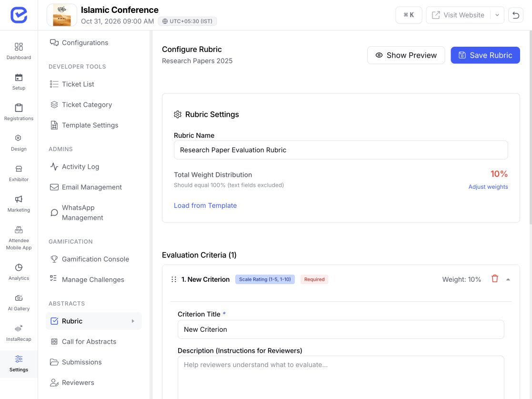The image size is (532, 399).
Task: Open the Reviewers menu item
Action: click(72, 383)
